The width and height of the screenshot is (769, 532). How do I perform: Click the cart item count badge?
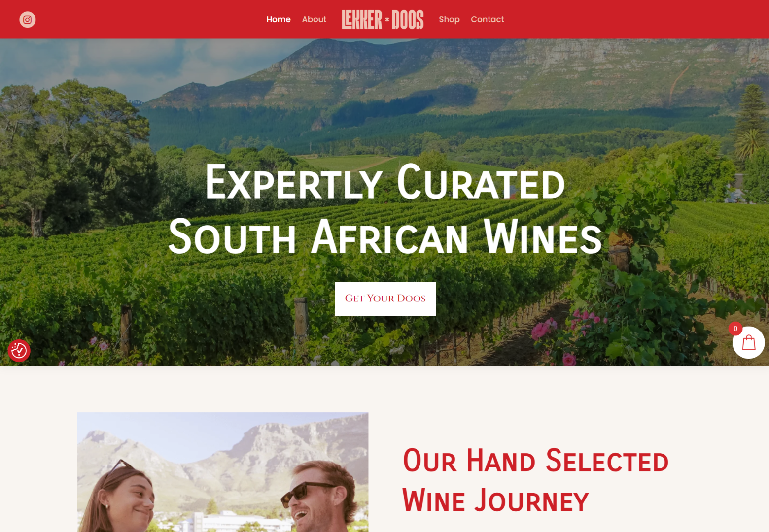735,329
